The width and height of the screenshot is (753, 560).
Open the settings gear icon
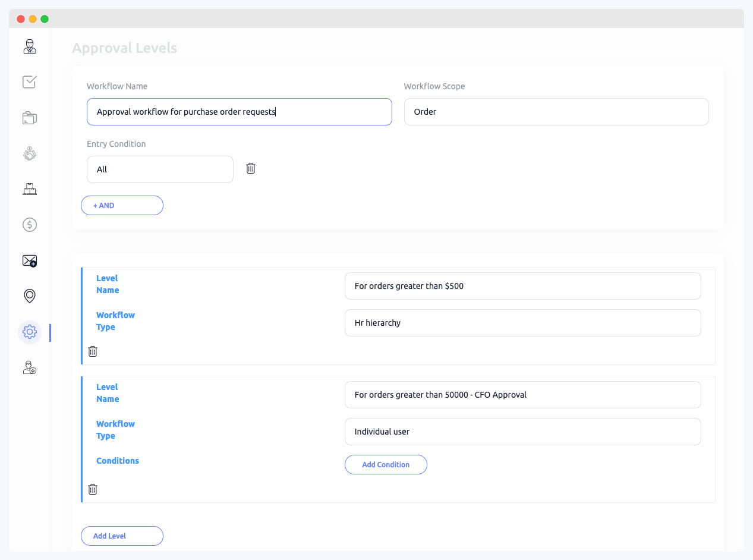29,332
